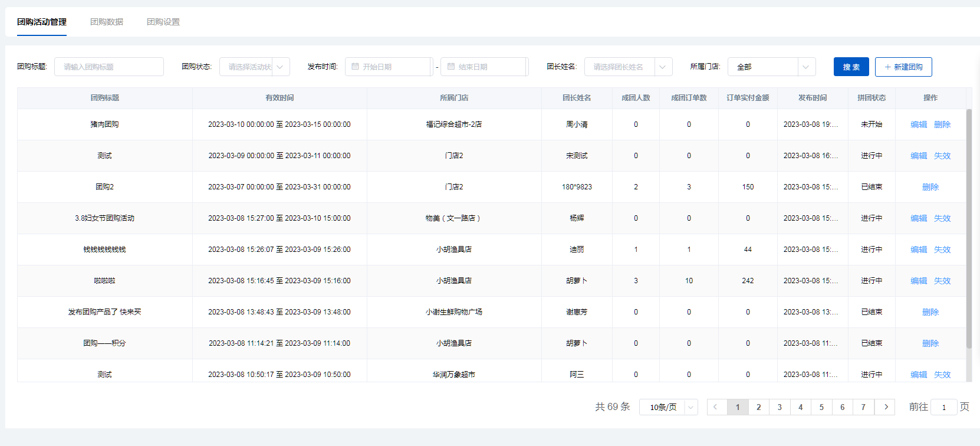Open the 开始日期 date field
The height and width of the screenshot is (446, 980).
point(389,67)
